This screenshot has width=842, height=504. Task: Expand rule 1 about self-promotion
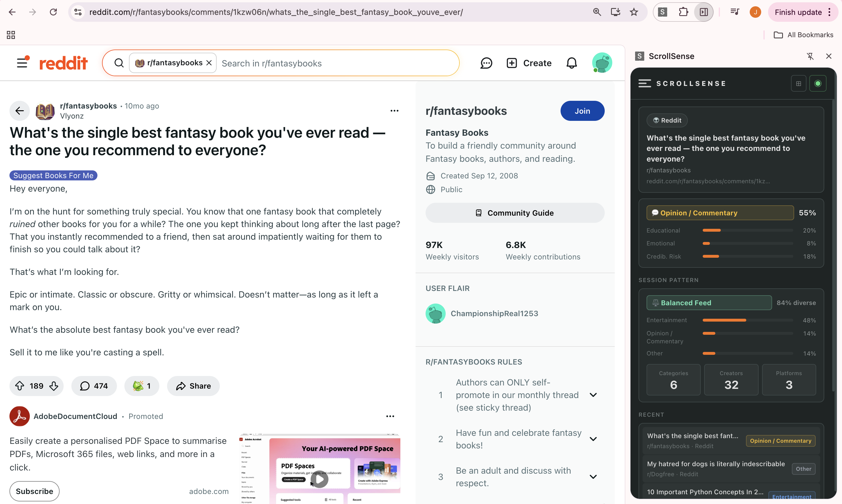(593, 395)
